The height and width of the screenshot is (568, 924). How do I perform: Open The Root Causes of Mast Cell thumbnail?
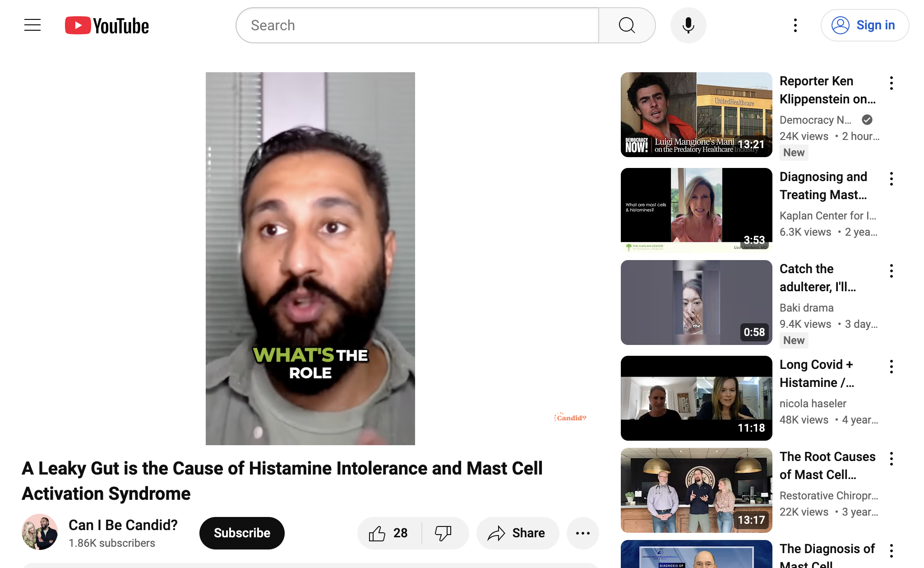click(x=696, y=490)
